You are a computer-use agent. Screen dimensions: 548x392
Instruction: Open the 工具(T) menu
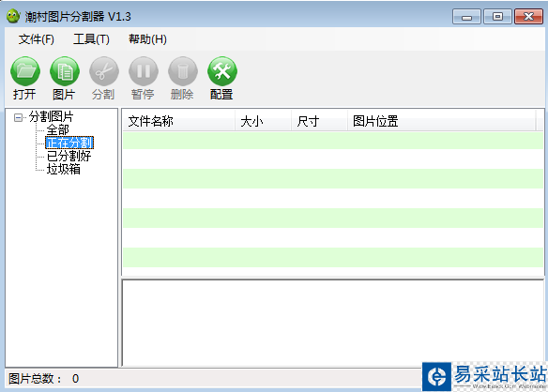click(91, 39)
